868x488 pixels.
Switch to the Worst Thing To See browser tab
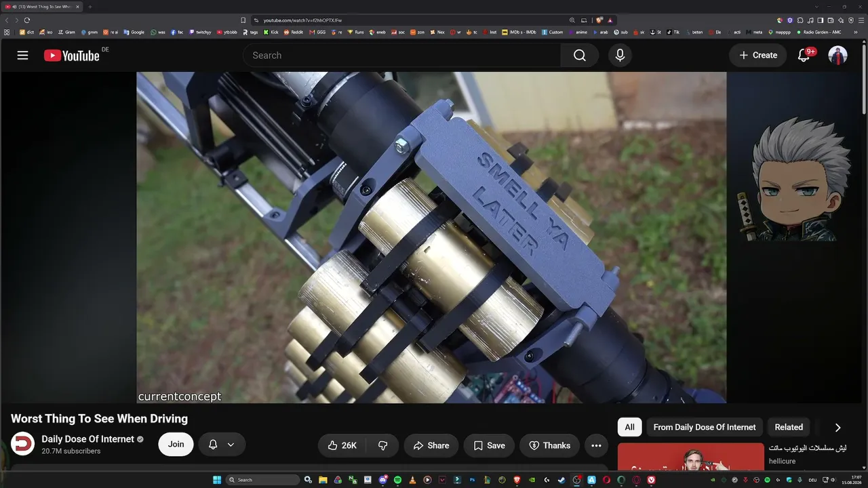pyautogui.click(x=42, y=7)
